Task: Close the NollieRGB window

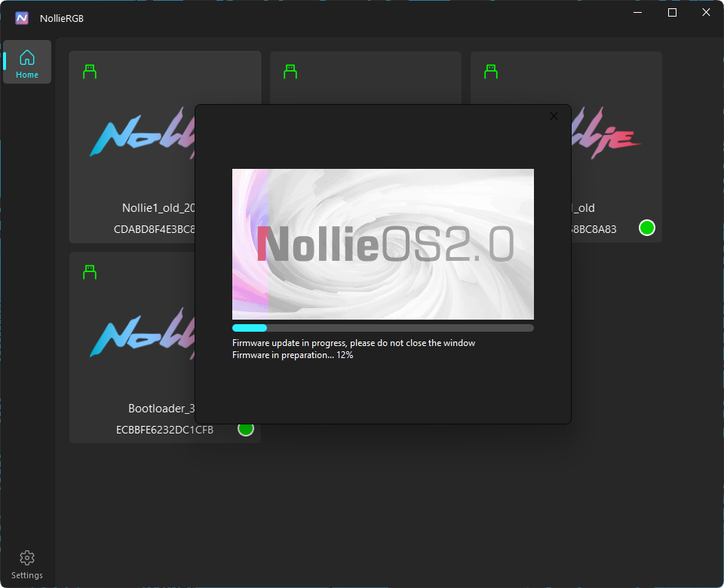Action: [706, 13]
